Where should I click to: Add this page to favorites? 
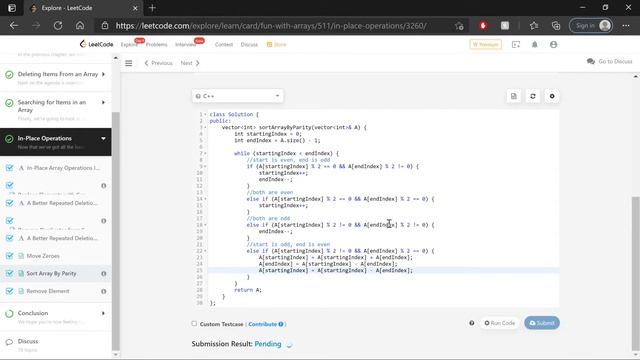(x=459, y=26)
